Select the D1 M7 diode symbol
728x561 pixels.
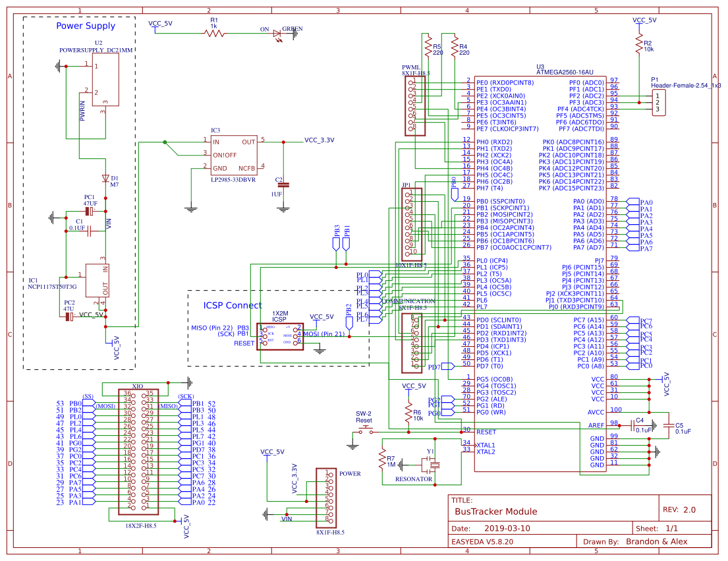coord(105,179)
